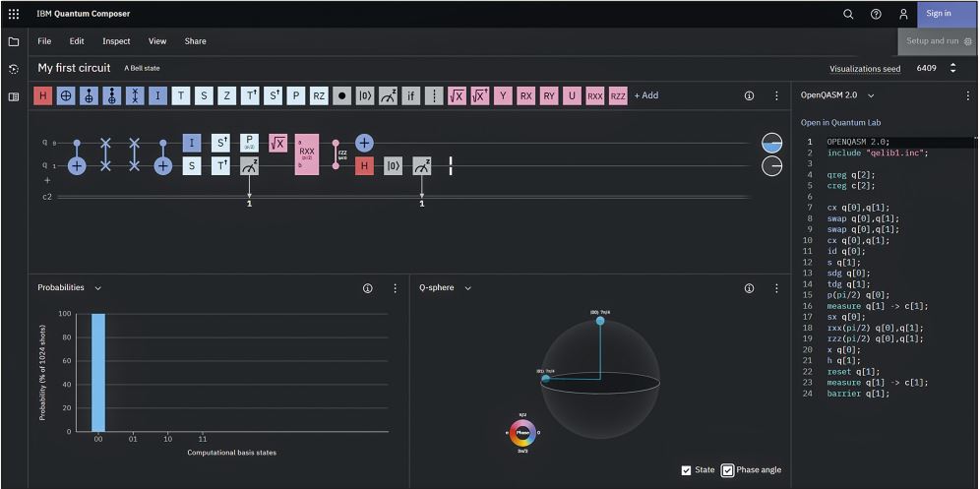Pick the control modifier dot in the palette
Image resolution: width=980 pixels, height=489 pixels.
point(341,95)
